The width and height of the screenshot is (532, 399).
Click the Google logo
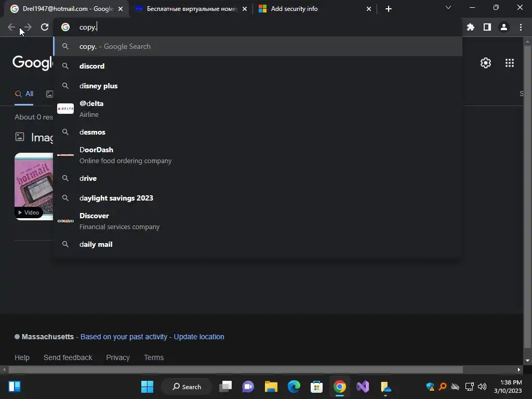point(33,63)
